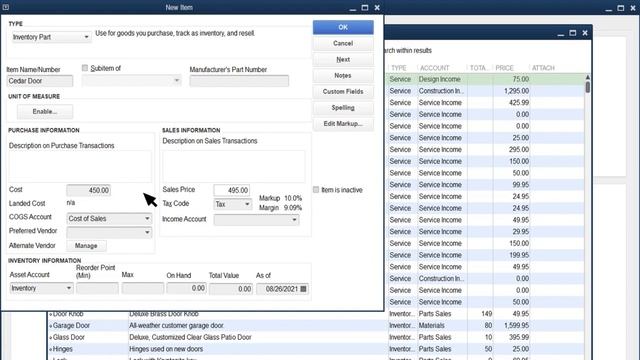Click Manage for Alternate Vendor
Viewport: 640px width, 360px height.
click(x=86, y=246)
